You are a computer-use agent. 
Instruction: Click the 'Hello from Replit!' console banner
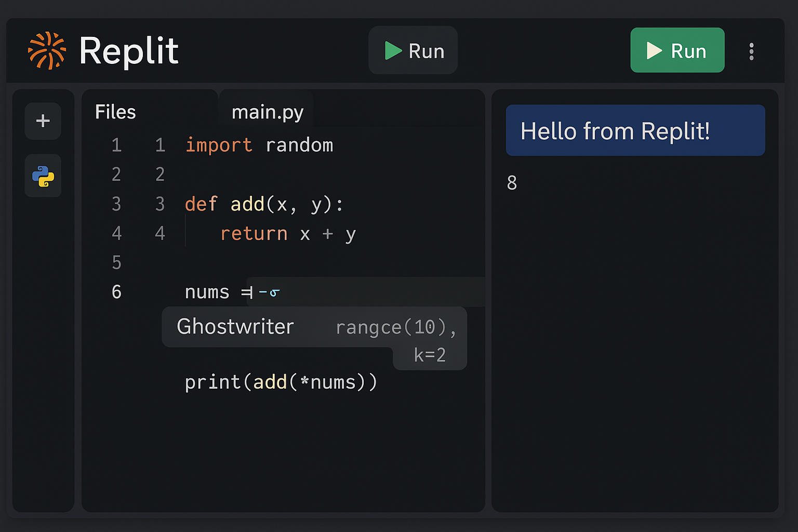[x=635, y=130]
